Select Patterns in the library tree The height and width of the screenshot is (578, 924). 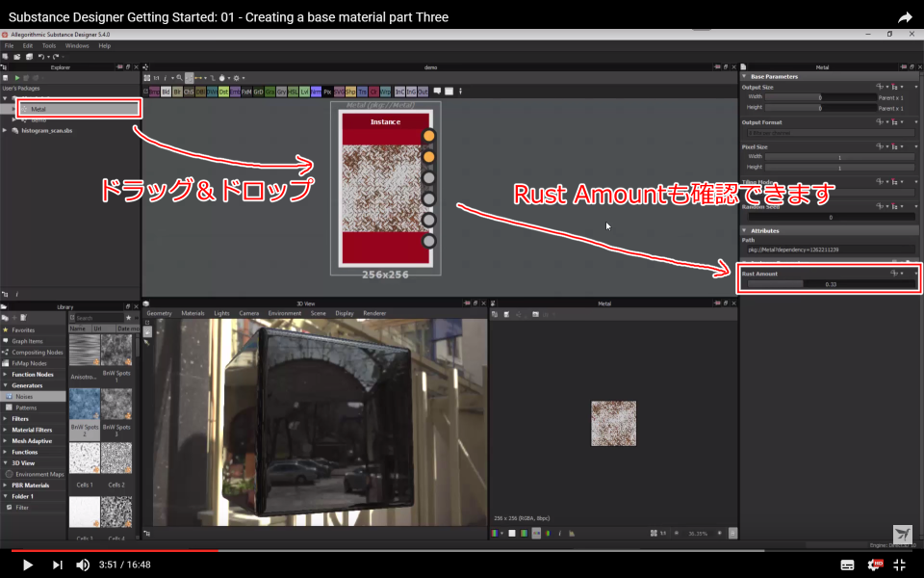[x=33, y=407]
